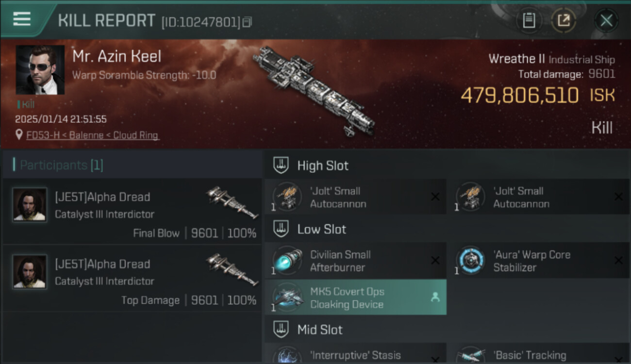Copy the kill report ID
Viewport: 631px width, 364px height.
click(x=248, y=22)
